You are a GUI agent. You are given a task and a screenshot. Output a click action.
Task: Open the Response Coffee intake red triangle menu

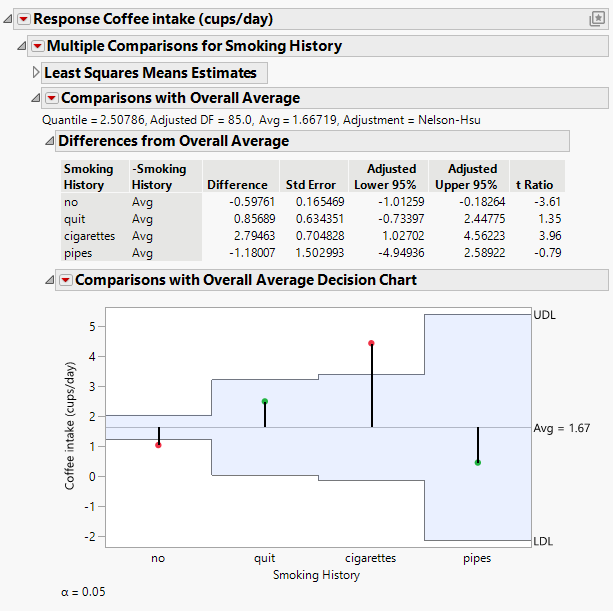24,19
